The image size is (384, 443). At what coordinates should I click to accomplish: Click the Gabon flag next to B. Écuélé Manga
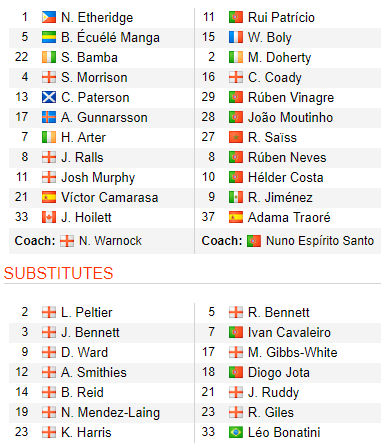tap(49, 37)
